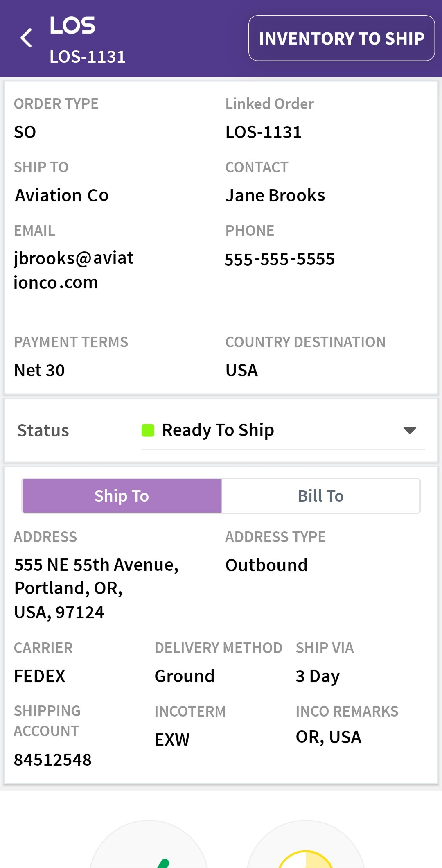
Task: Select the Aviation Co ship-to name
Action: coord(62,196)
